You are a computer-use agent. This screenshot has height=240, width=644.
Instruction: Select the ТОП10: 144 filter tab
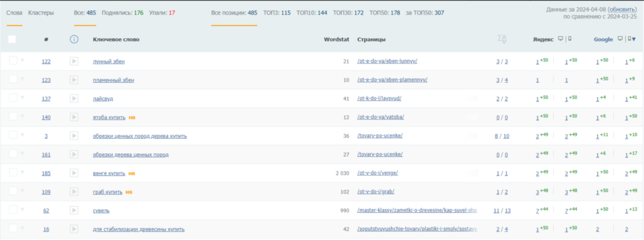click(312, 13)
